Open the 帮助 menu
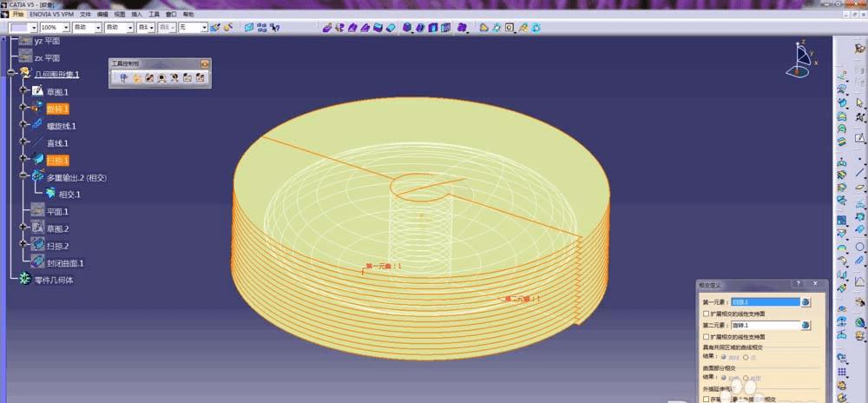868x403 pixels. (x=188, y=14)
